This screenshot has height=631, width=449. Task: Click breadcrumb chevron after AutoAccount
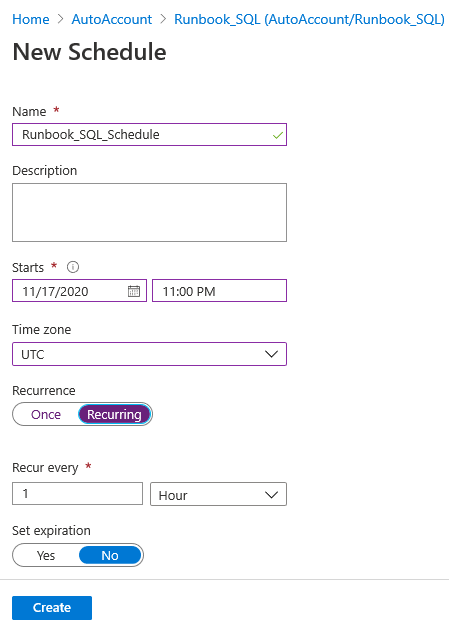click(163, 19)
